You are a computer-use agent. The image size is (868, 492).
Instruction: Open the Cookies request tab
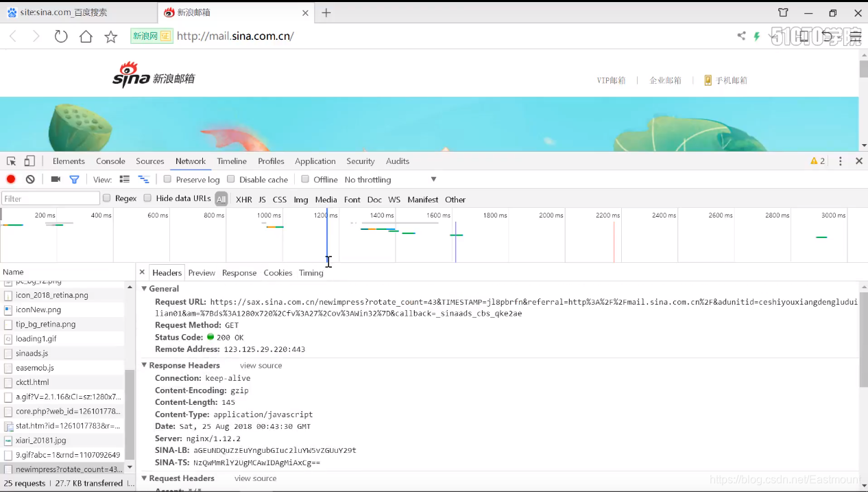[278, 273]
